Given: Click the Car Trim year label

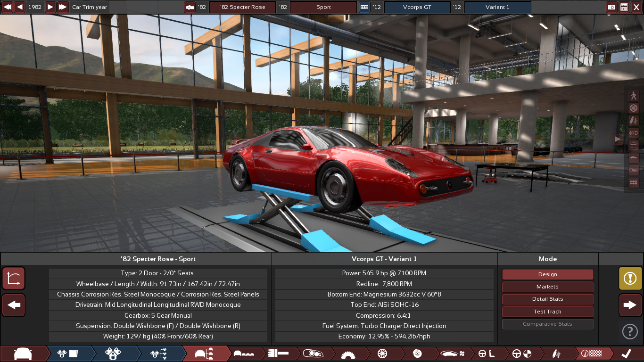Looking at the screenshot, I should coord(90,7).
